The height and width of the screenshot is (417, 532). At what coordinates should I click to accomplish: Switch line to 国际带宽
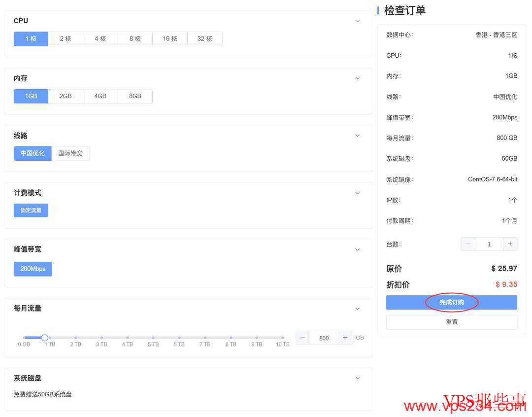pos(70,153)
